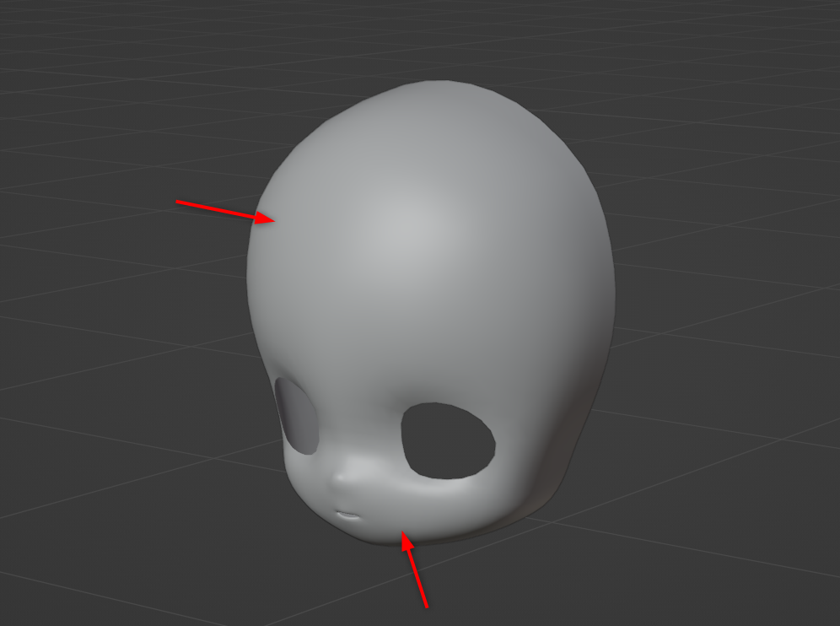Click the small mouth on the head
The image size is (840, 626).
tap(347, 513)
